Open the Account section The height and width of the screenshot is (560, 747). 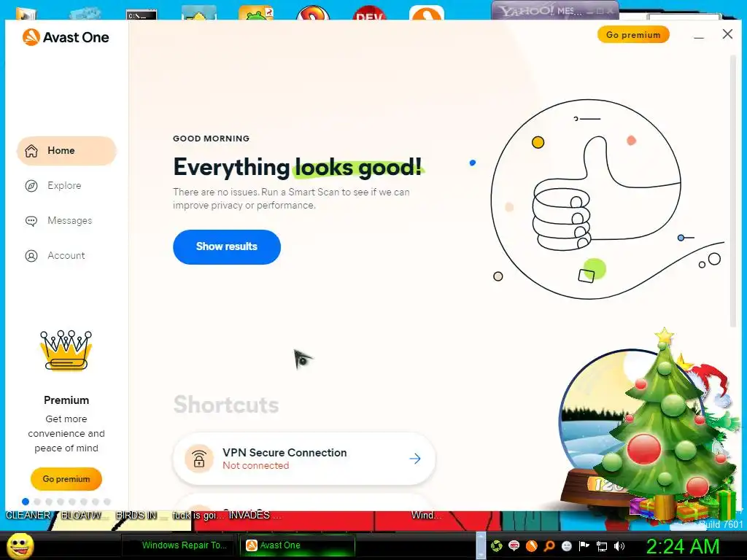click(55, 256)
